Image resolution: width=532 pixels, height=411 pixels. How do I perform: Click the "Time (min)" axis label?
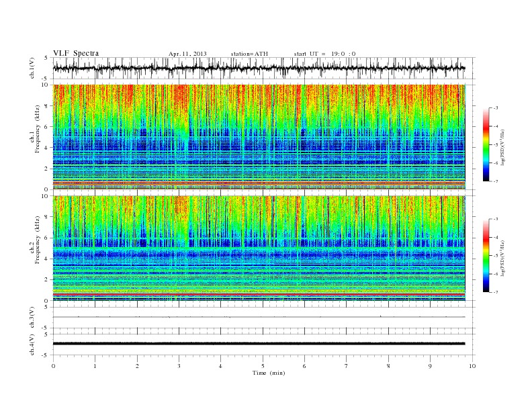(x=269, y=373)
